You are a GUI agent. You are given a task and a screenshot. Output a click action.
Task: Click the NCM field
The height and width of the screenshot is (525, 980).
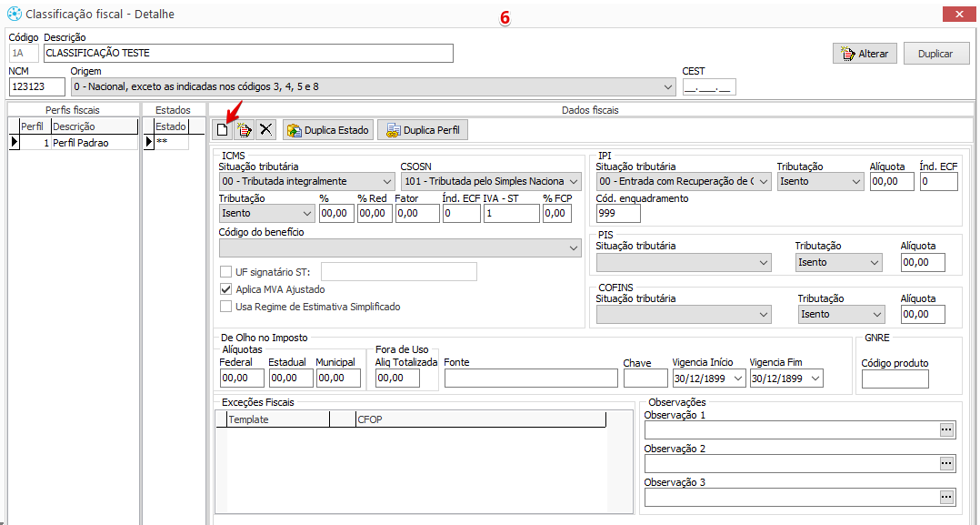tap(37, 87)
